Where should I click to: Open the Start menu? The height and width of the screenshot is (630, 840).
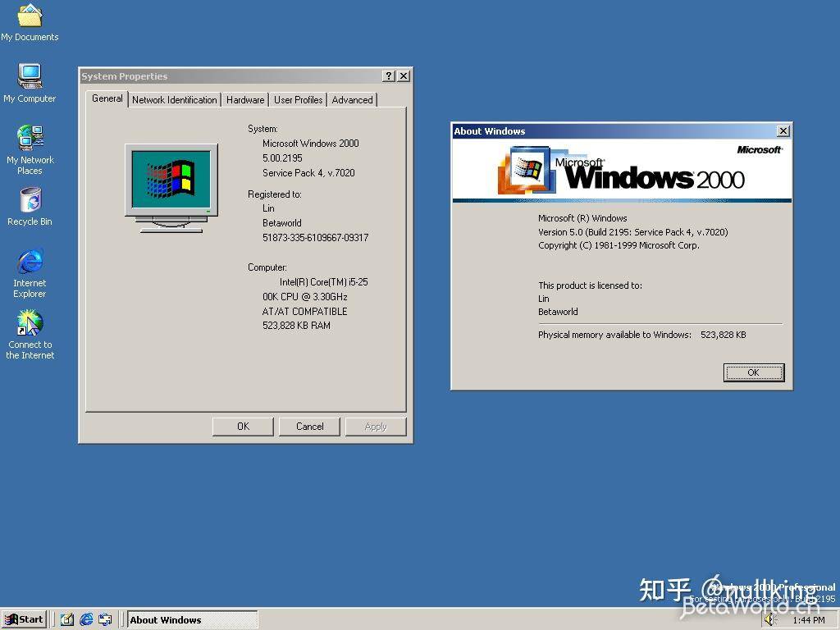[x=25, y=619]
